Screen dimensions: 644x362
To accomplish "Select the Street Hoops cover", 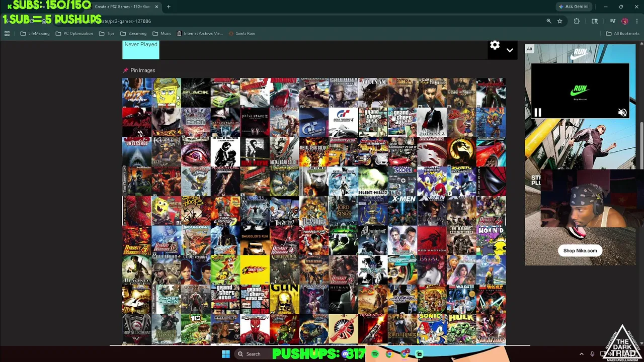I will click(x=196, y=211).
